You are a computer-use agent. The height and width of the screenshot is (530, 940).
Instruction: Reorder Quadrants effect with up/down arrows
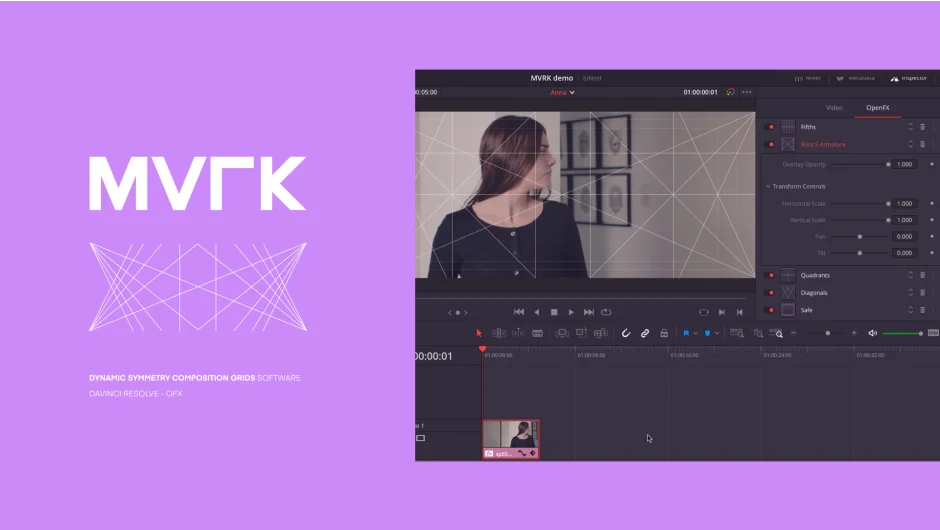[x=911, y=275]
